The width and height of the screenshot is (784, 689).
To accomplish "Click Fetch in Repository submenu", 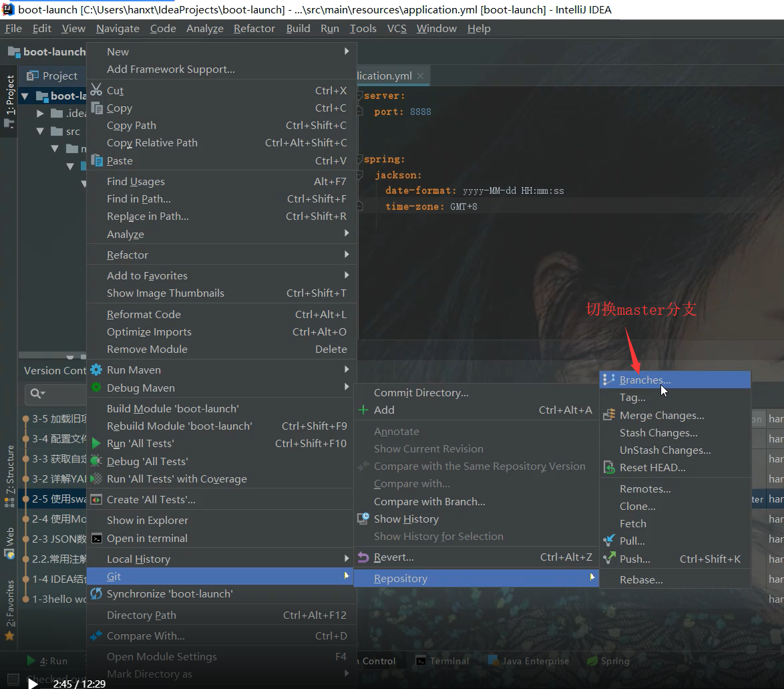I will click(675, 523).
